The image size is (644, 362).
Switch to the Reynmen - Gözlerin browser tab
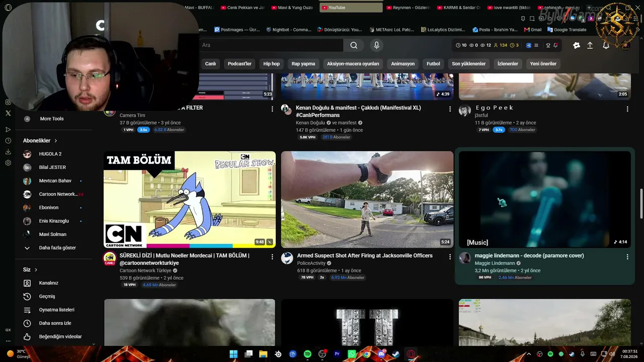(409, 8)
